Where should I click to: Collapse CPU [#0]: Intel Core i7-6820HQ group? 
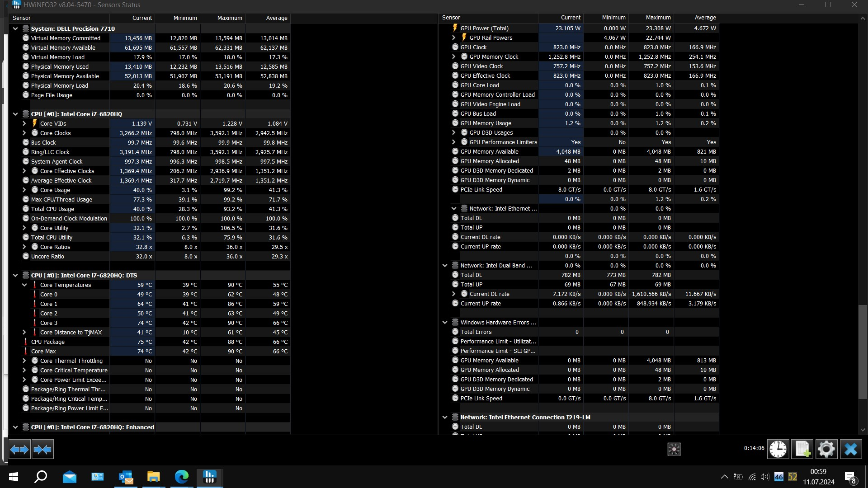point(15,114)
